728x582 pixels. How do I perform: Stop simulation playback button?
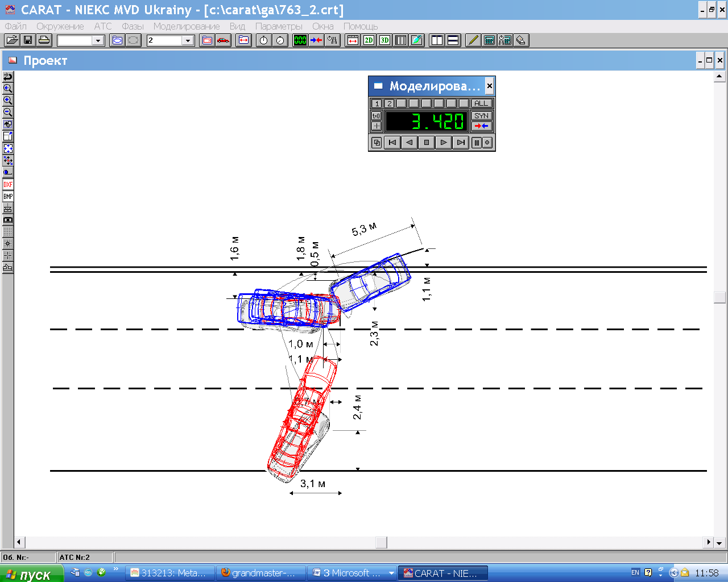pos(427,143)
